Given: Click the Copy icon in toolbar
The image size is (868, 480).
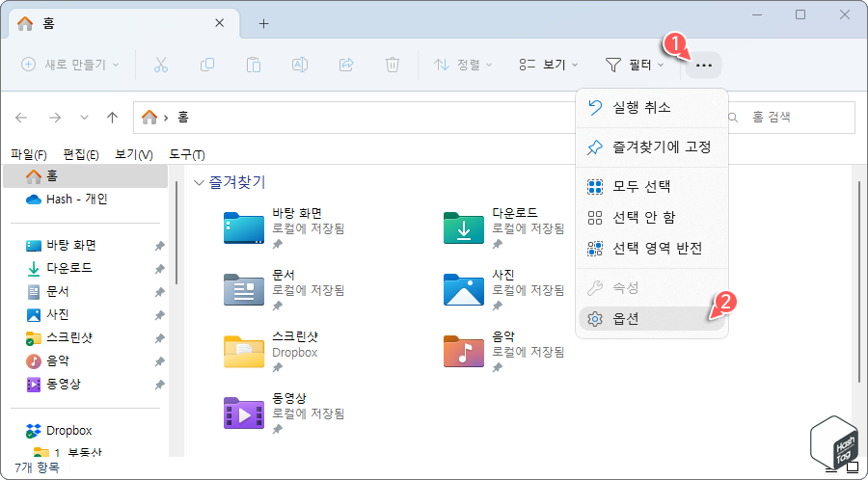Looking at the screenshot, I should (207, 65).
